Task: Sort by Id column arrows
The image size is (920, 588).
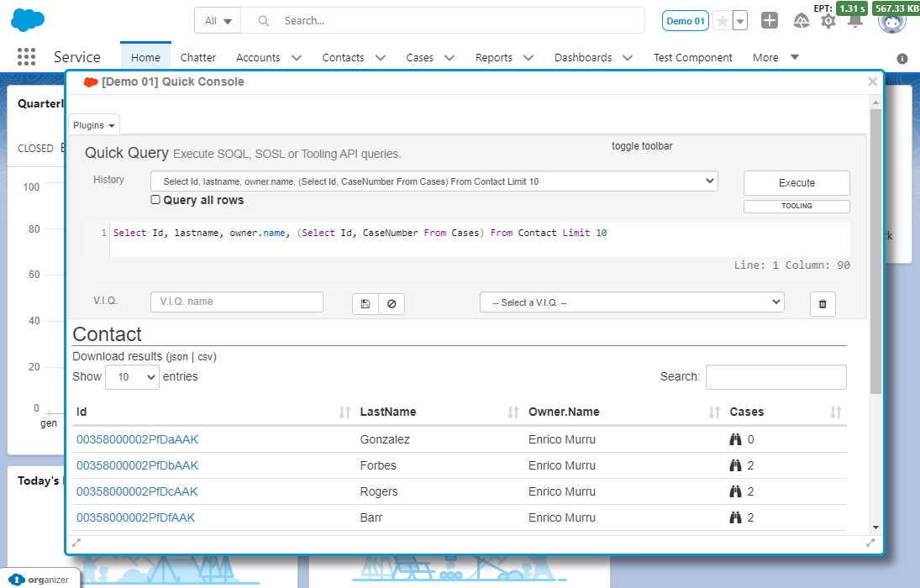Action: click(x=345, y=412)
